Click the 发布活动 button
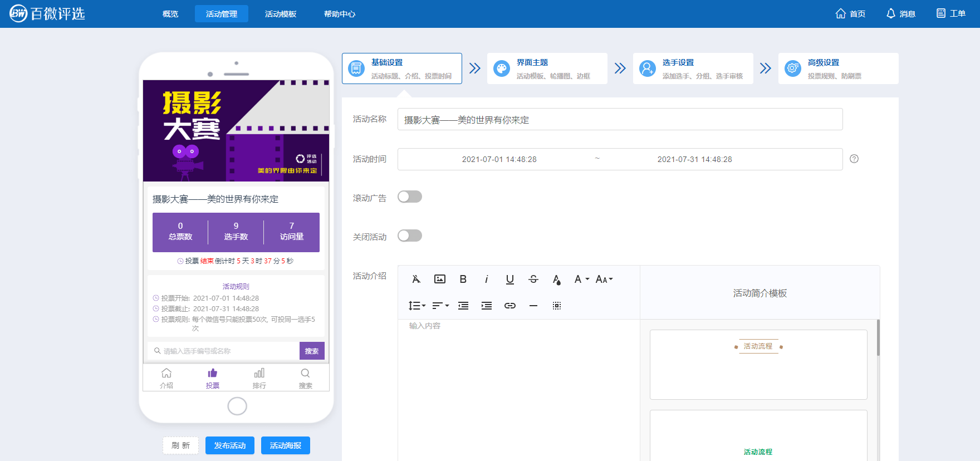The image size is (980, 461). (x=230, y=445)
